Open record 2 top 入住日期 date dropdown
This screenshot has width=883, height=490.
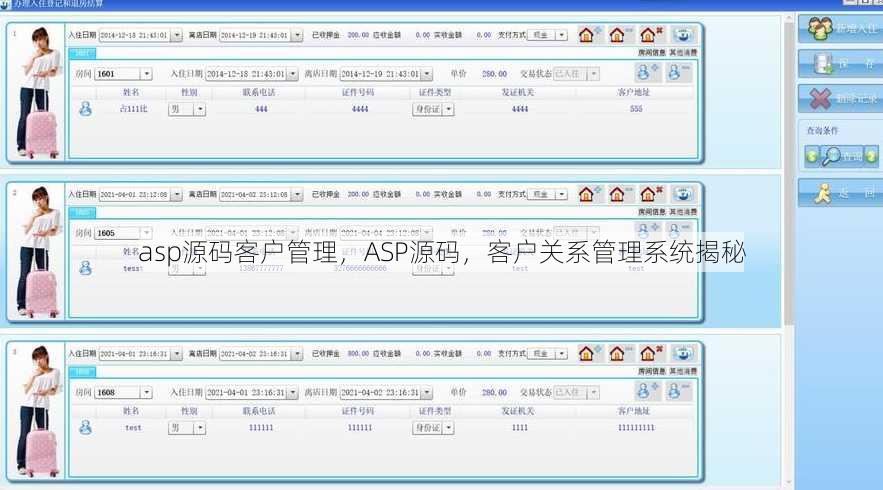(x=177, y=194)
